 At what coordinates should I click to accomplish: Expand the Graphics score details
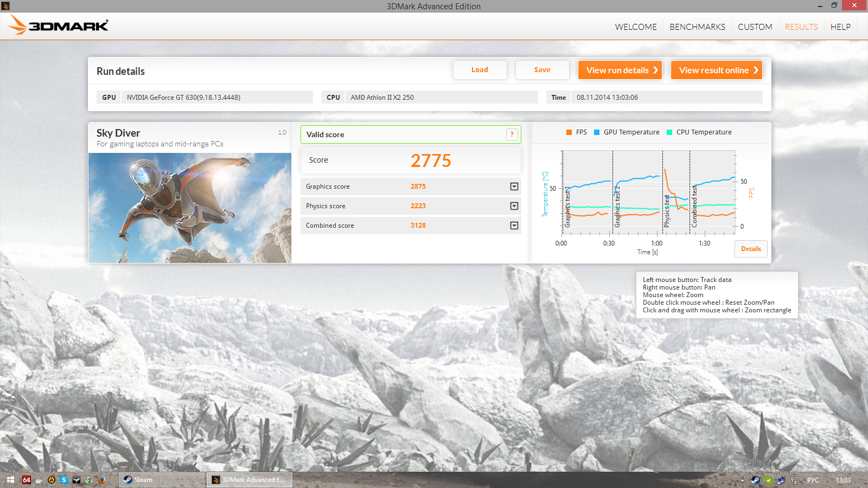tap(514, 187)
